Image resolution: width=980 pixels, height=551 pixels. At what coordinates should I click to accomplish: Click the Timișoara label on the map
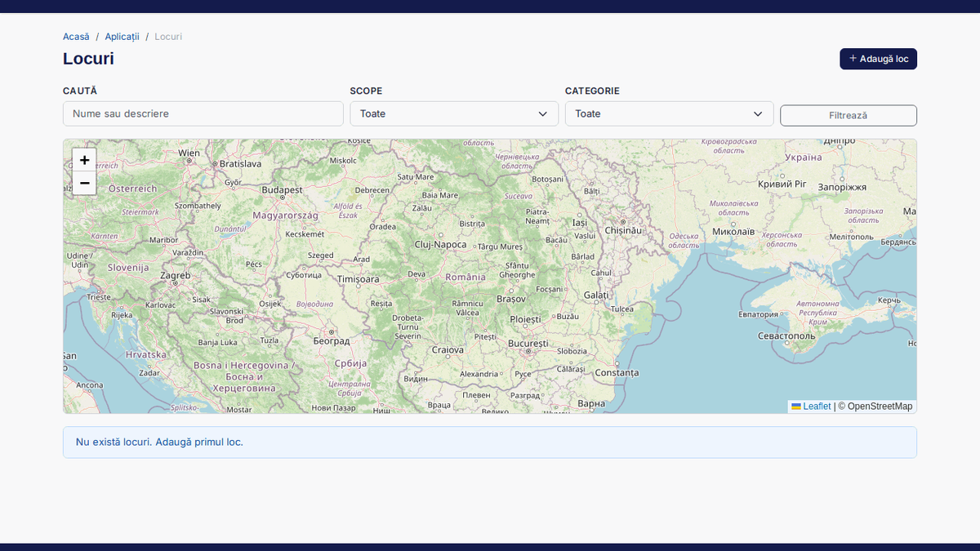click(359, 279)
